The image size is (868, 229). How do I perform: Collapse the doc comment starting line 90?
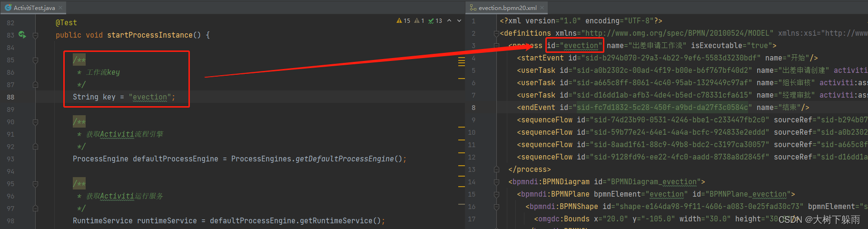(35, 122)
